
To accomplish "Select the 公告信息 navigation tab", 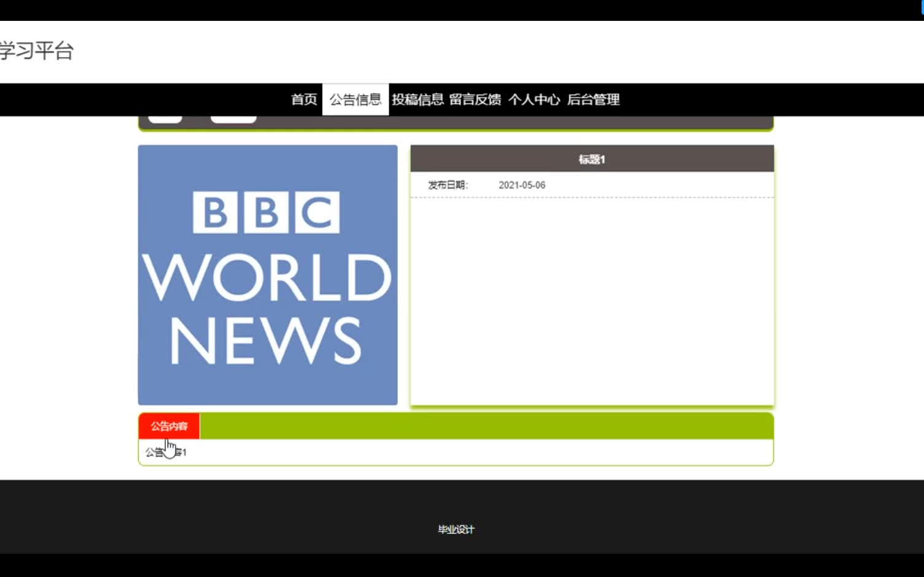I will (355, 99).
